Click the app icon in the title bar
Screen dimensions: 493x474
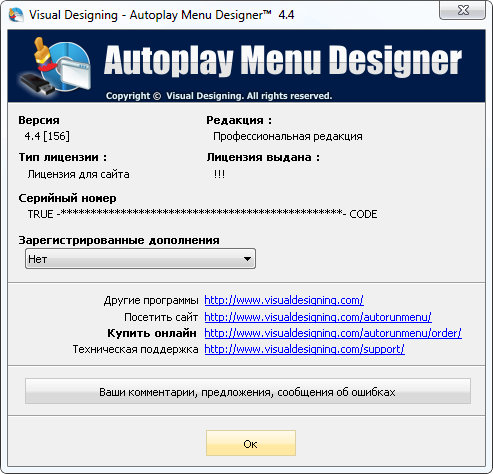[16, 15]
